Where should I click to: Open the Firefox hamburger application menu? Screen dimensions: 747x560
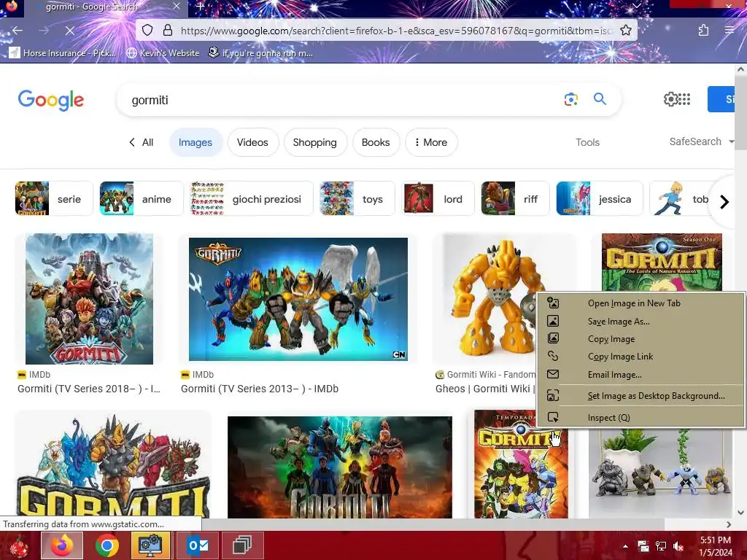point(729,31)
